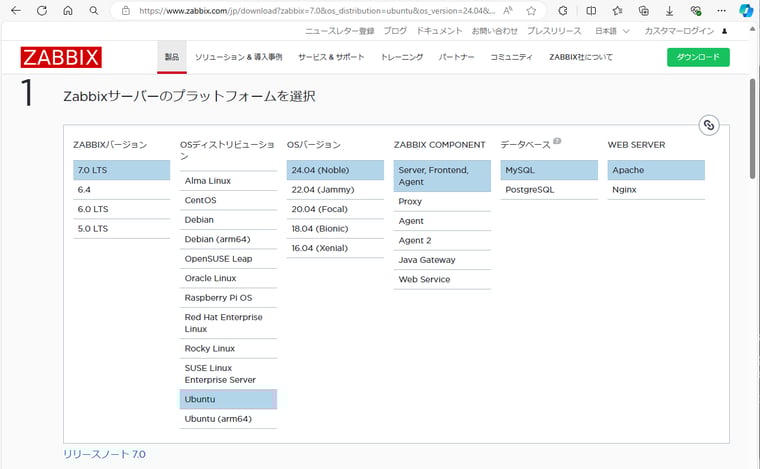Select Agent 2 component
The height and width of the screenshot is (469, 760).
pyautogui.click(x=442, y=240)
